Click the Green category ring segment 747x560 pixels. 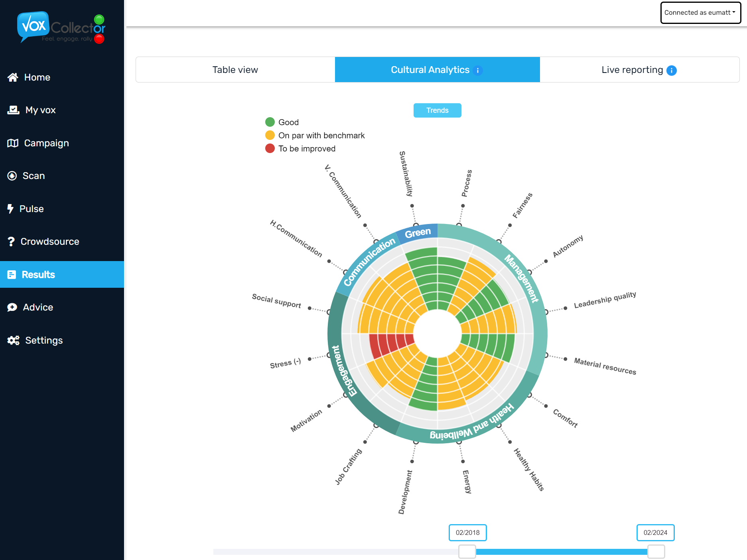418,232
